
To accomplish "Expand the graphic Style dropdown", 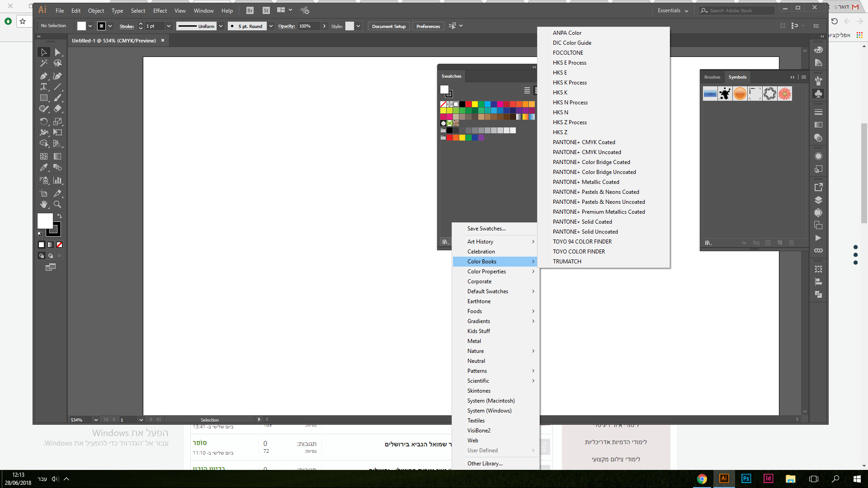I will (x=358, y=26).
